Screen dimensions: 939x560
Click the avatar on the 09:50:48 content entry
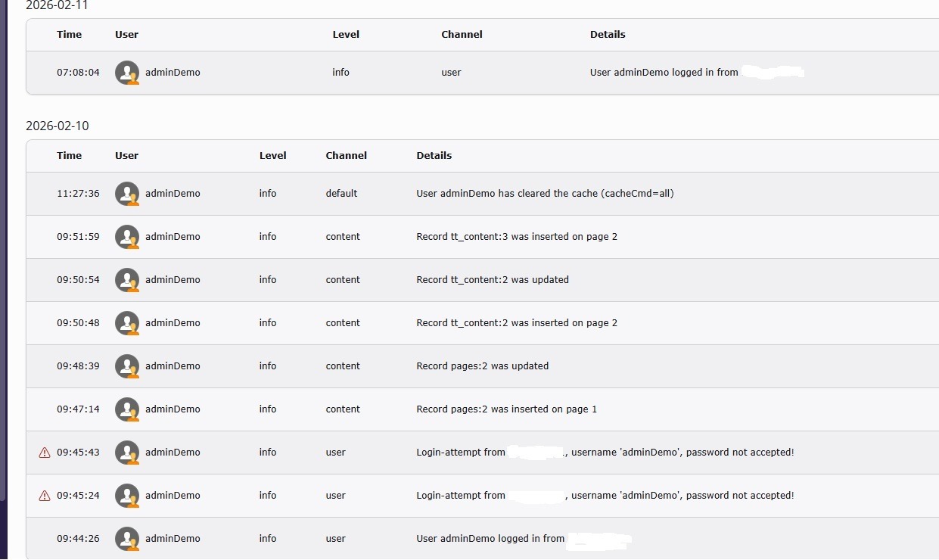pyautogui.click(x=127, y=322)
